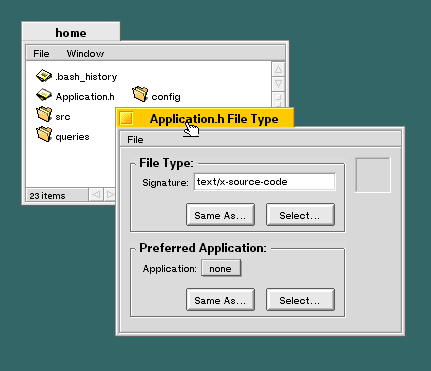
Task: Open the Window menu
Action: 85,54
